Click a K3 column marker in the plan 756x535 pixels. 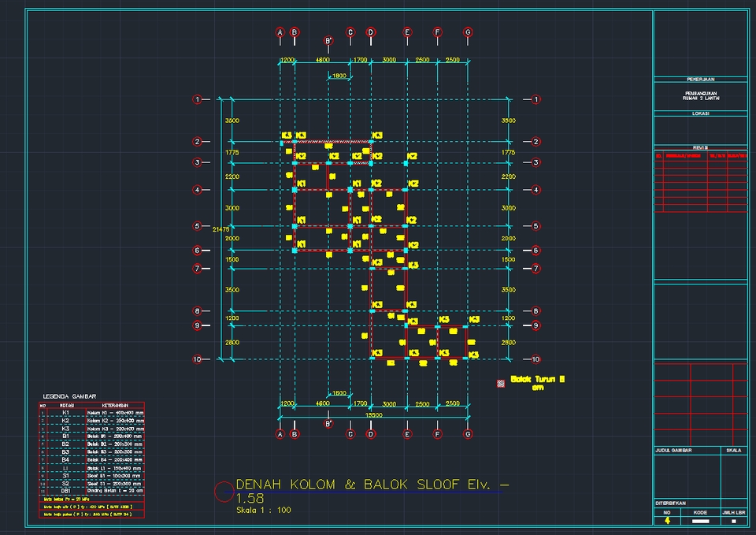[x=287, y=136]
